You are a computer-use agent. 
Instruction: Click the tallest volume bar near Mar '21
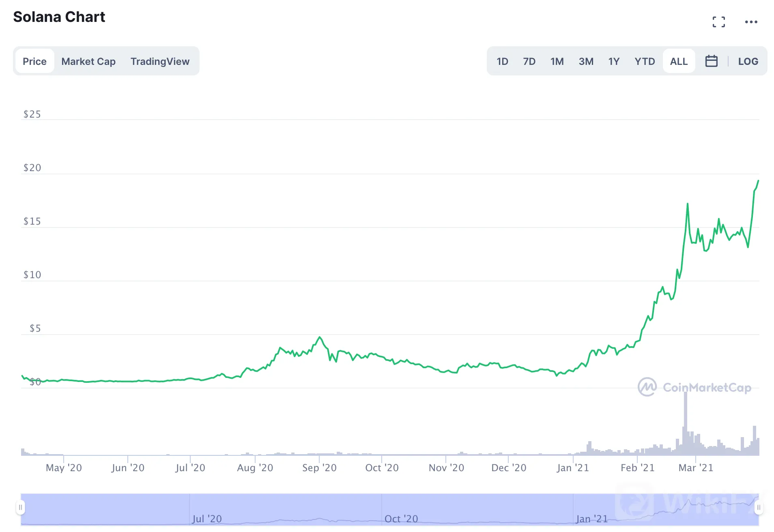pos(685,424)
